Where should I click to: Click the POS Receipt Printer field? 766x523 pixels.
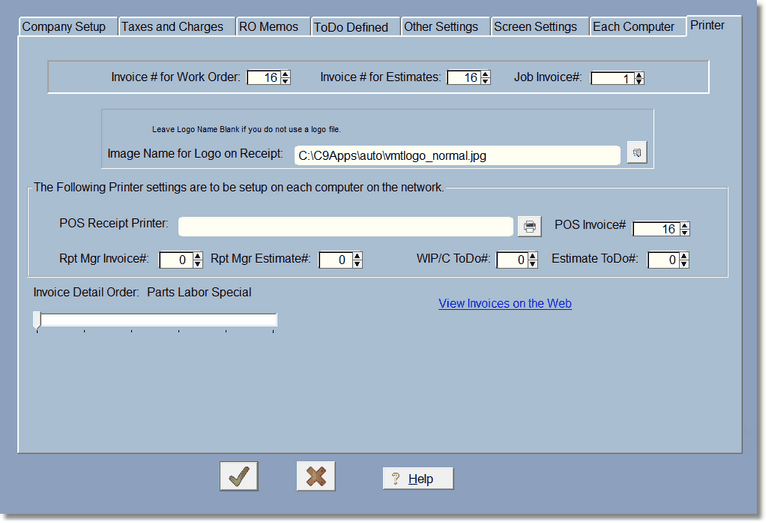point(346,227)
